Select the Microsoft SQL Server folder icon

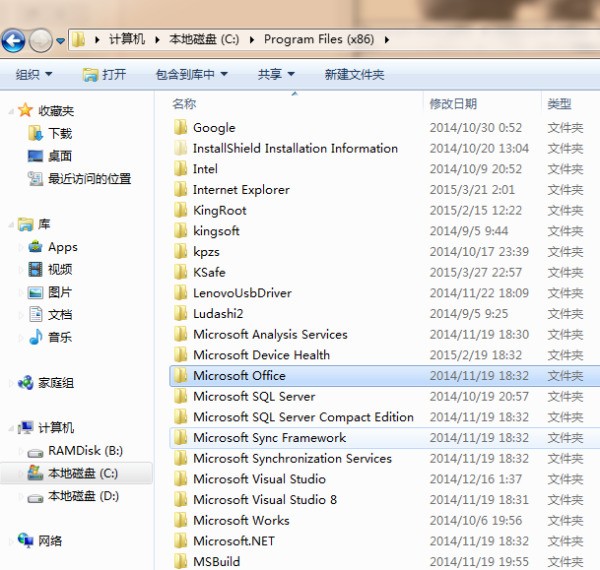[x=180, y=396]
